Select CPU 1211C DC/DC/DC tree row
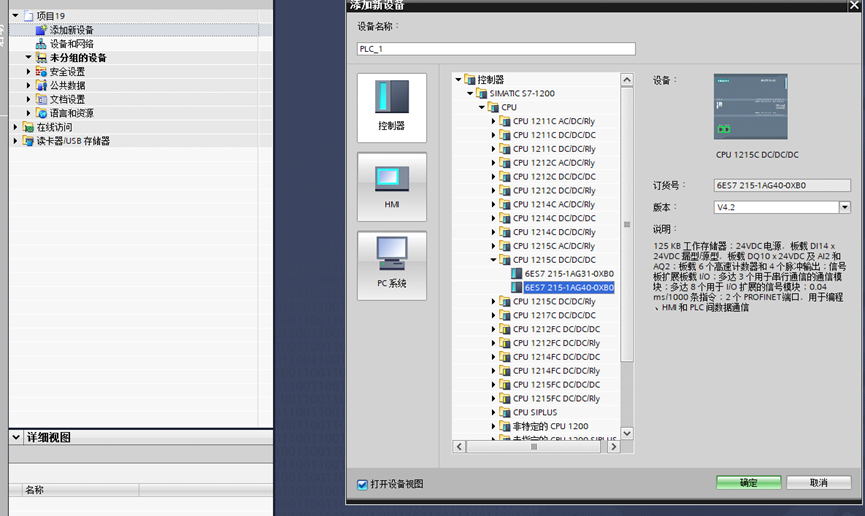 (x=554, y=135)
